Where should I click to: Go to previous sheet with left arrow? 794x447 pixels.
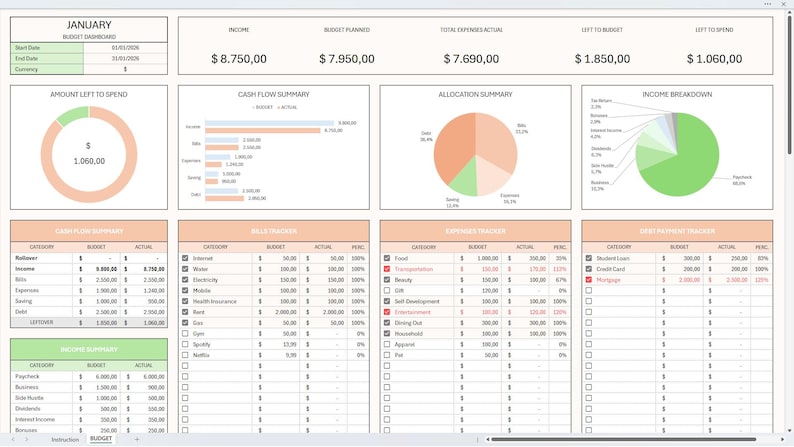(x=13, y=439)
